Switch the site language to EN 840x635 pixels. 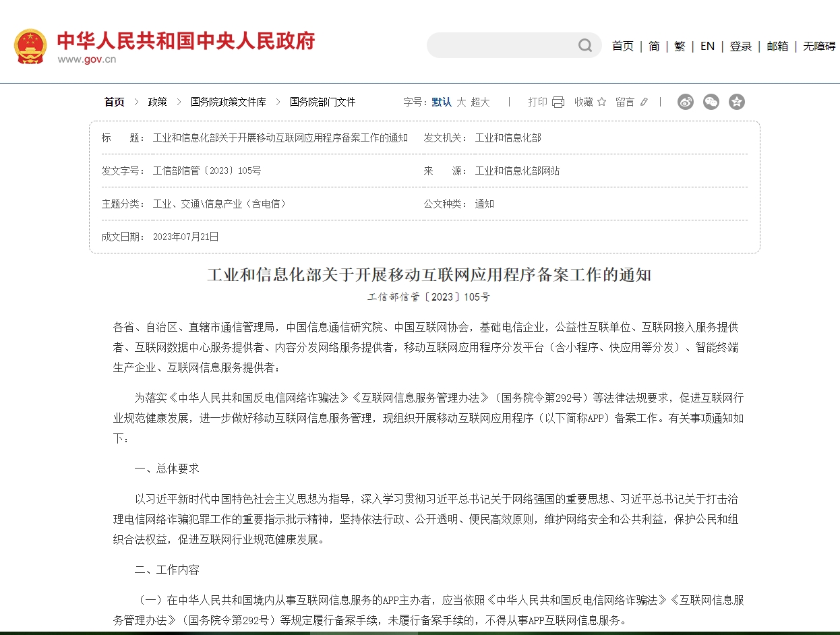(x=707, y=46)
